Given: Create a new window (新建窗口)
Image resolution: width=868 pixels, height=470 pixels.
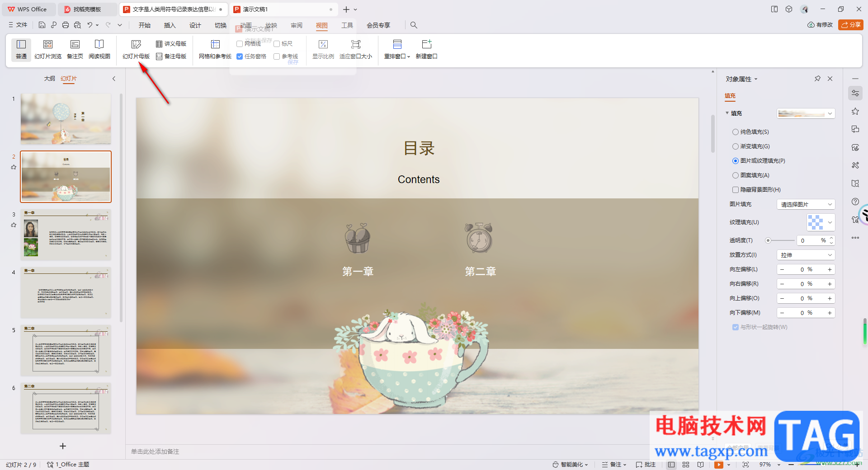Looking at the screenshot, I should point(426,49).
